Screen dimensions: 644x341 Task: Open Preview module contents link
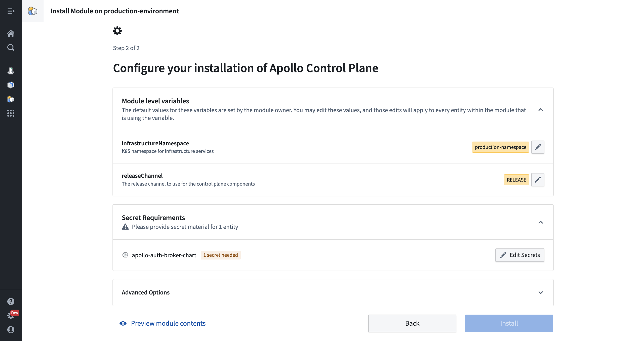tap(163, 323)
